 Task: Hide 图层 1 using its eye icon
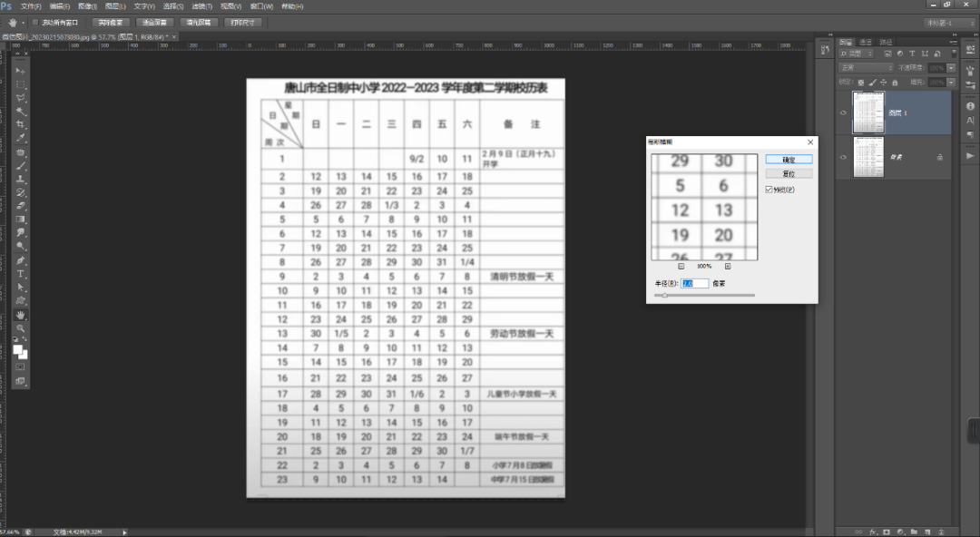[x=844, y=112]
